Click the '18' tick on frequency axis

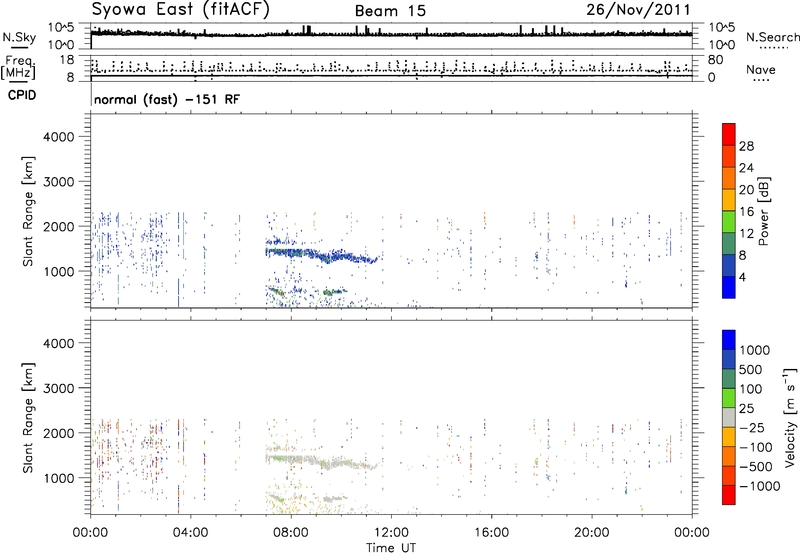(x=67, y=60)
